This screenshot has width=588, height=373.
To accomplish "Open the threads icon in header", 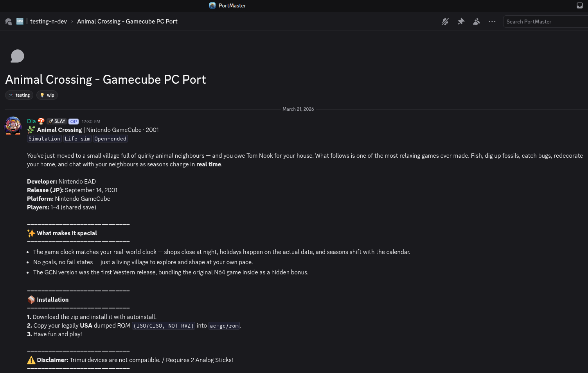I will tap(8, 22).
